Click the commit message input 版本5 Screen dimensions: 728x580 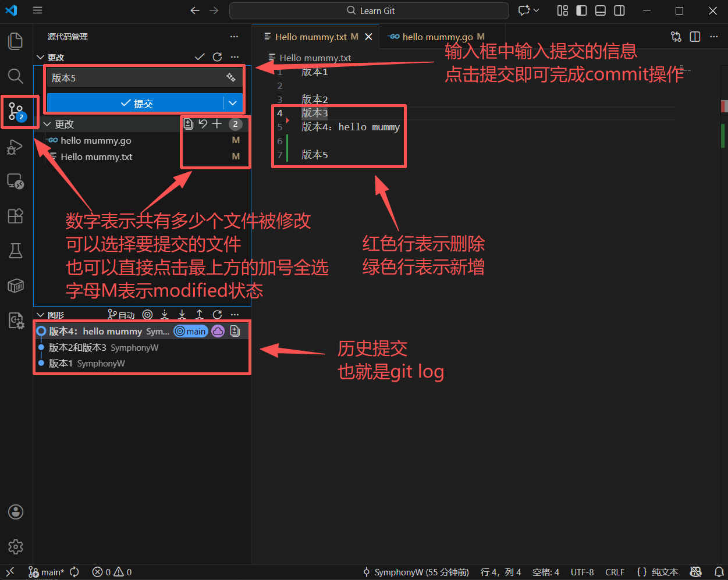(x=137, y=77)
